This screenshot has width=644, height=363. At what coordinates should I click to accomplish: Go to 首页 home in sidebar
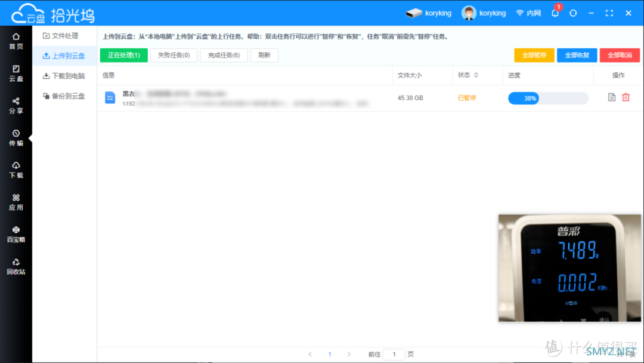click(16, 41)
